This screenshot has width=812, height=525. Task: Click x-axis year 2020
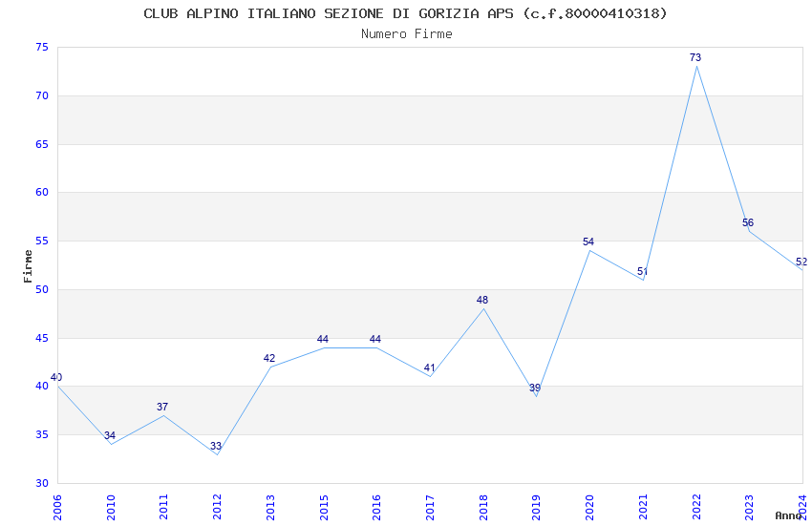pyautogui.click(x=589, y=507)
